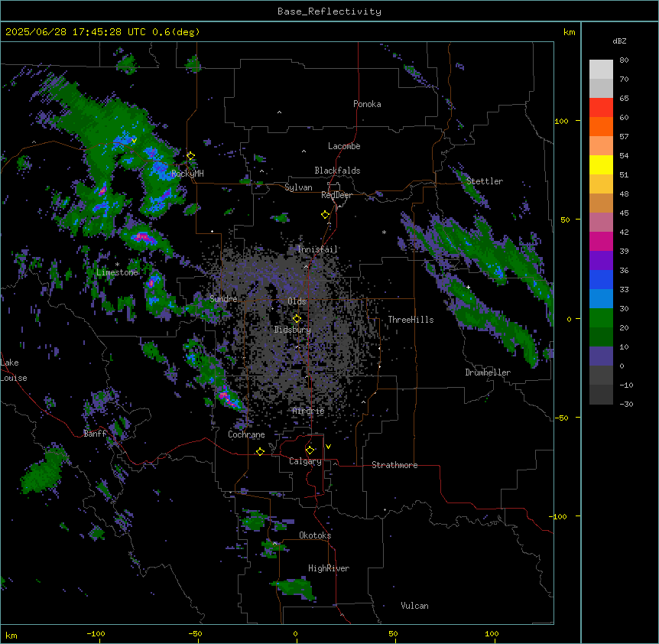The height and width of the screenshot is (644, 659).
Task: Click the Lake Louise label
Action: point(14,370)
